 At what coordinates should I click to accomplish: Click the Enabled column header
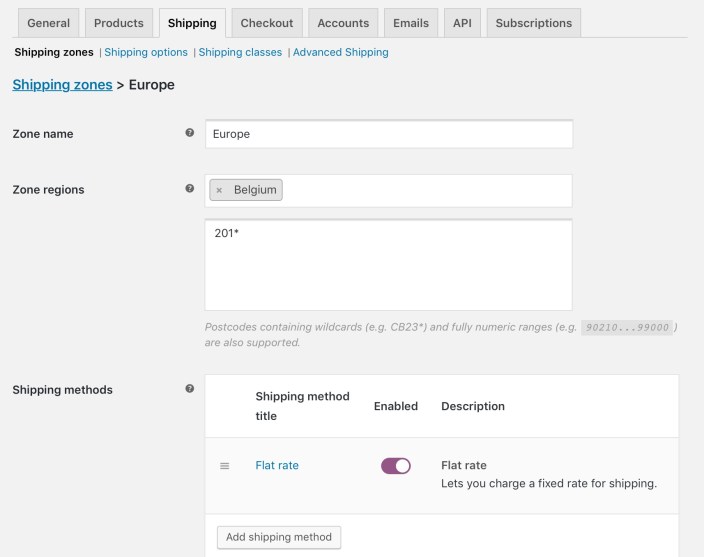[x=396, y=406]
